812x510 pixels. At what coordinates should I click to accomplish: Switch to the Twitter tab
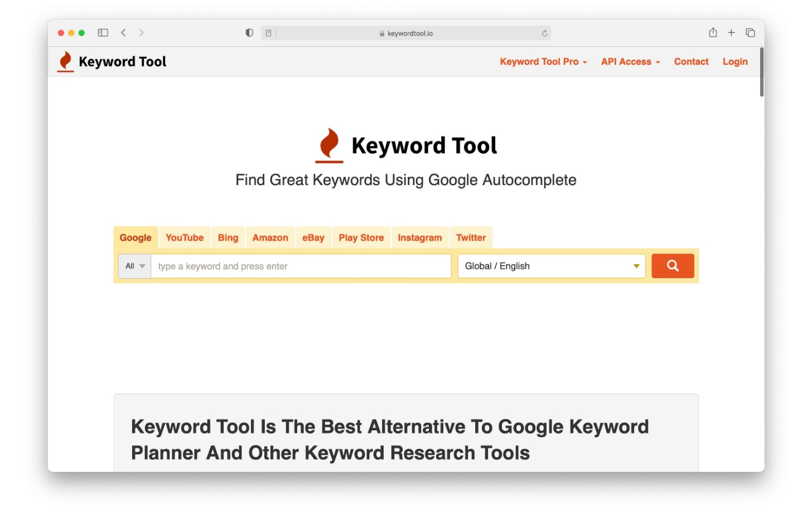tap(471, 237)
